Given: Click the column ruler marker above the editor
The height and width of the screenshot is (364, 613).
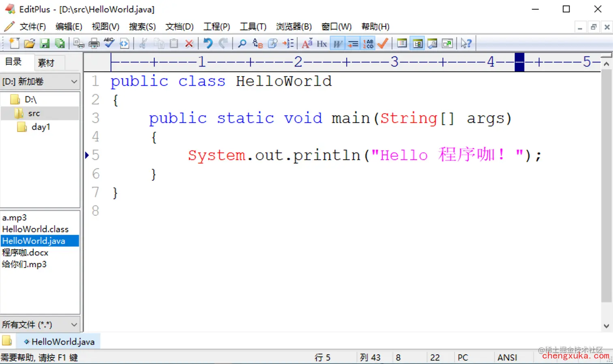Looking at the screenshot, I should (x=519, y=62).
